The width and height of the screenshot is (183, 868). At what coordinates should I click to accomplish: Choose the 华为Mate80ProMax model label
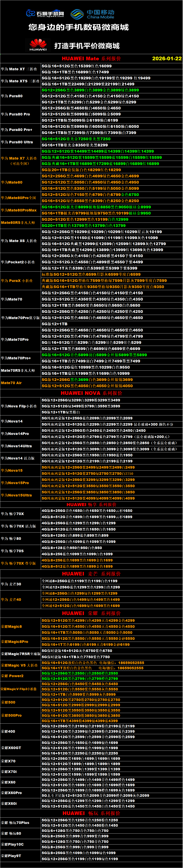(x=19, y=210)
